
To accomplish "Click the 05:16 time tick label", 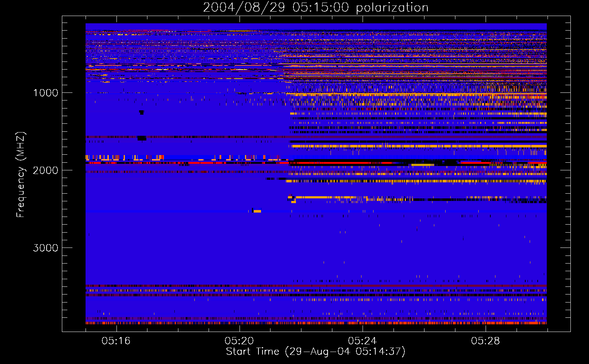I will pos(116,341).
